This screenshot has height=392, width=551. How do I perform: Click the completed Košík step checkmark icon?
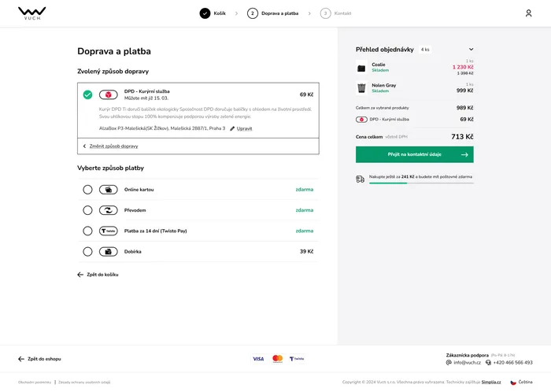(x=205, y=13)
